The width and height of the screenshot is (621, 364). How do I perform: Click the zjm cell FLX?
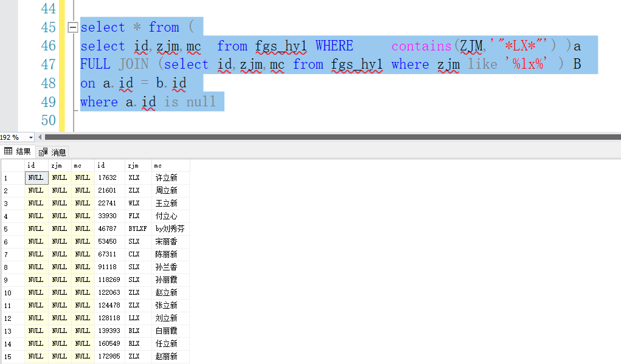tap(138, 216)
